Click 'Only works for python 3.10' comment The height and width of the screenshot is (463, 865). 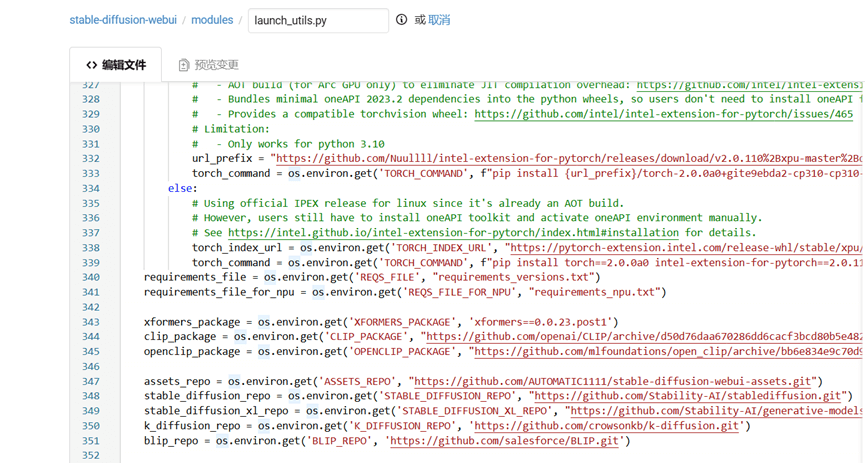(x=306, y=144)
